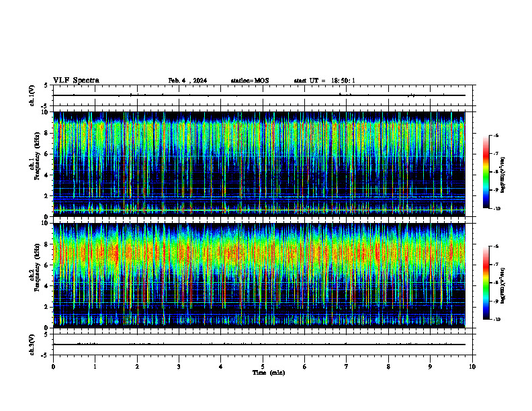Click the "ch.1(V)" waveform axis label
The image size is (532, 411).
pyautogui.click(x=32, y=95)
